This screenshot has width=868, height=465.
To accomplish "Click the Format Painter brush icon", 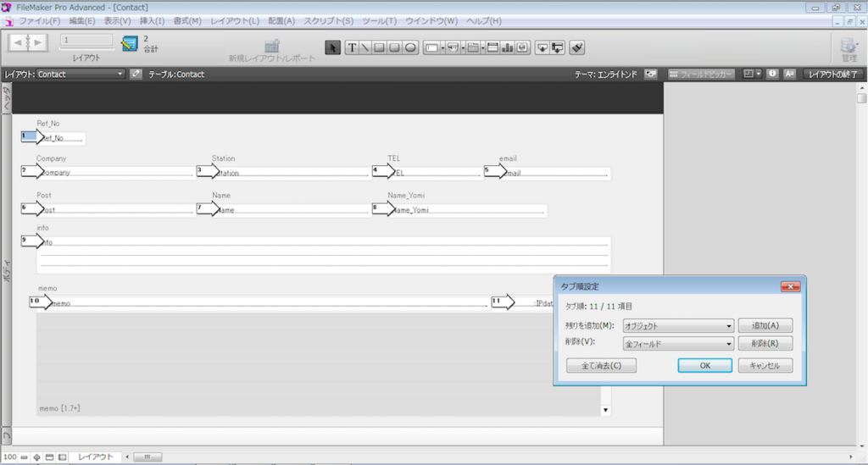I will pyautogui.click(x=576, y=47).
